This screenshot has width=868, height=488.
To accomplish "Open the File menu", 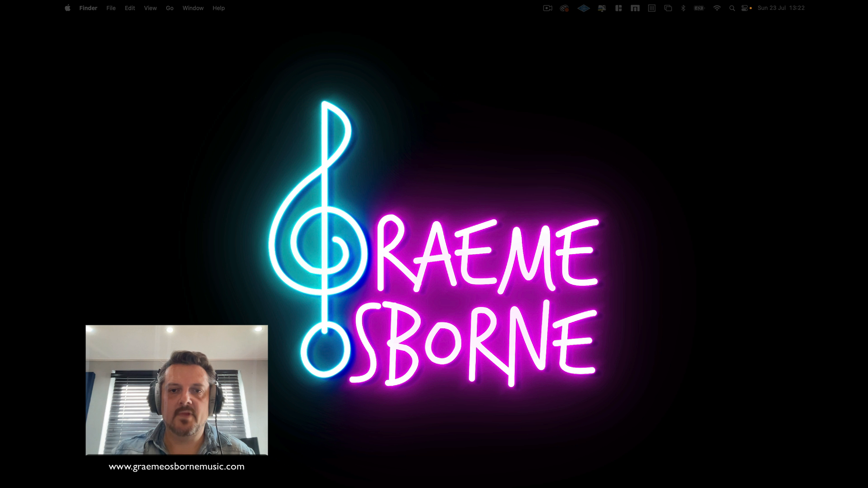I will tap(111, 8).
